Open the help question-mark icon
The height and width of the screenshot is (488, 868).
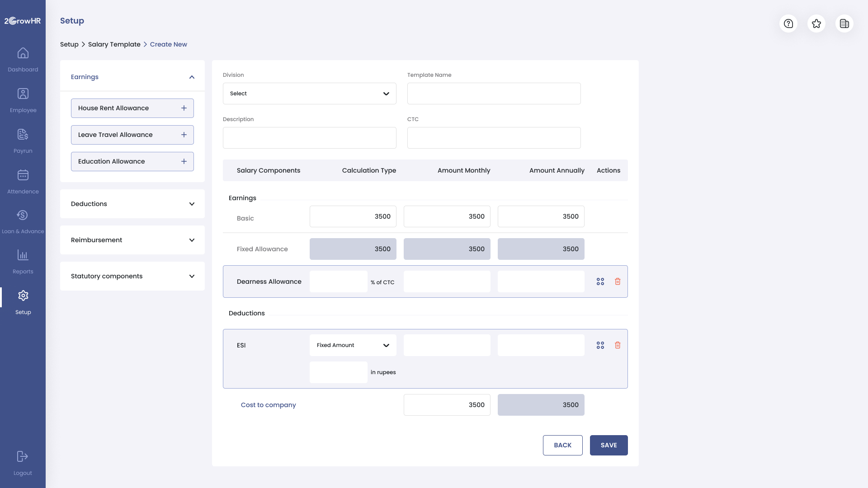point(788,23)
